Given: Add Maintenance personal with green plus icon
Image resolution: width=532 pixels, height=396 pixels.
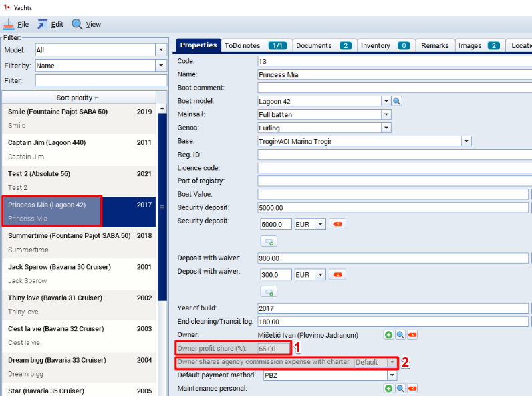Looking at the screenshot, I should coord(388,388).
